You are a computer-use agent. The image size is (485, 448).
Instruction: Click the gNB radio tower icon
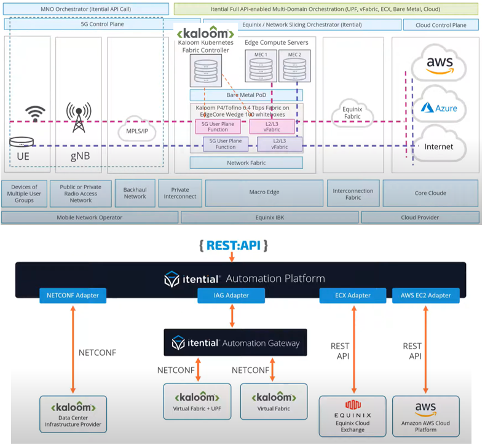(x=79, y=117)
